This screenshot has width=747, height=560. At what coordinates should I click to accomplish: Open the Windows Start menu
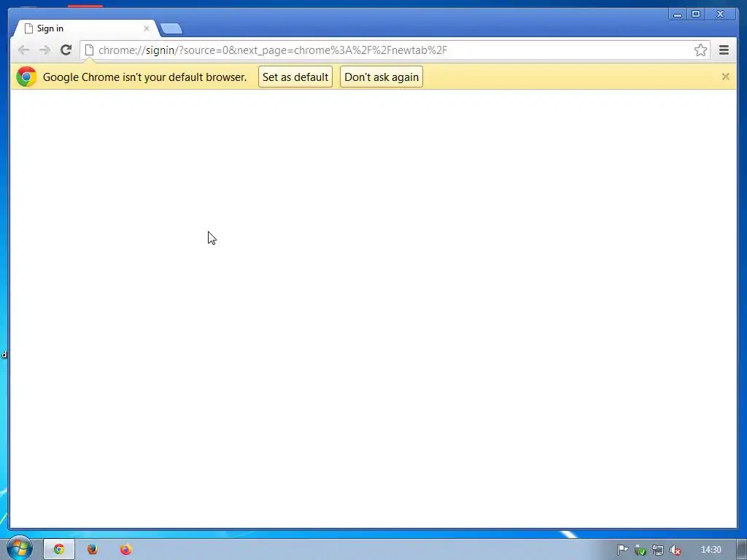pos(19,548)
